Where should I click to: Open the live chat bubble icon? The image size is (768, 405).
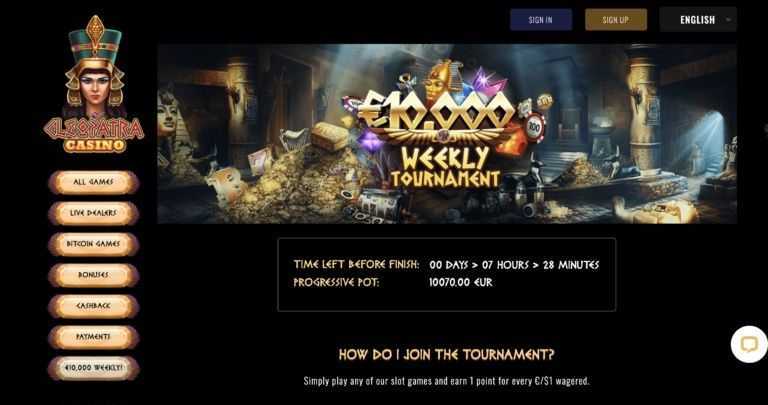(x=749, y=344)
